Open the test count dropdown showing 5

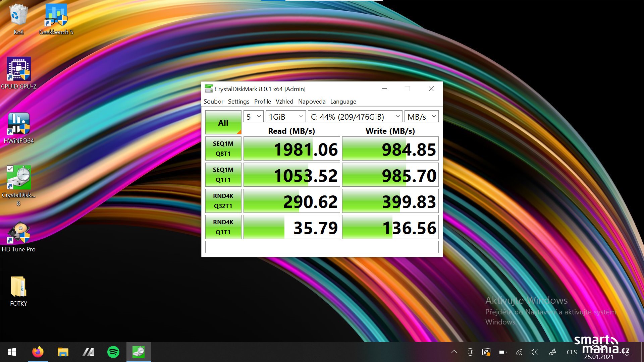(254, 117)
